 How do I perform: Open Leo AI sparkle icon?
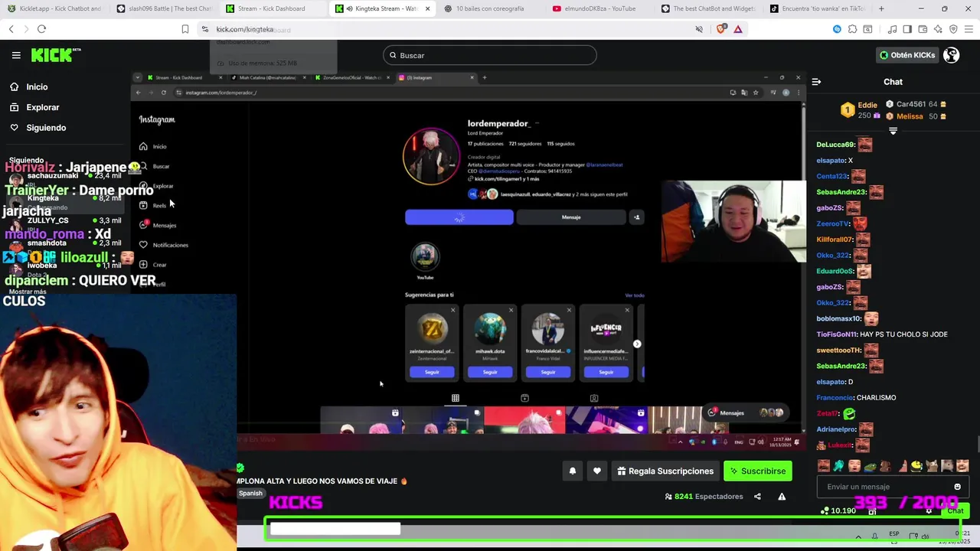pos(938,29)
